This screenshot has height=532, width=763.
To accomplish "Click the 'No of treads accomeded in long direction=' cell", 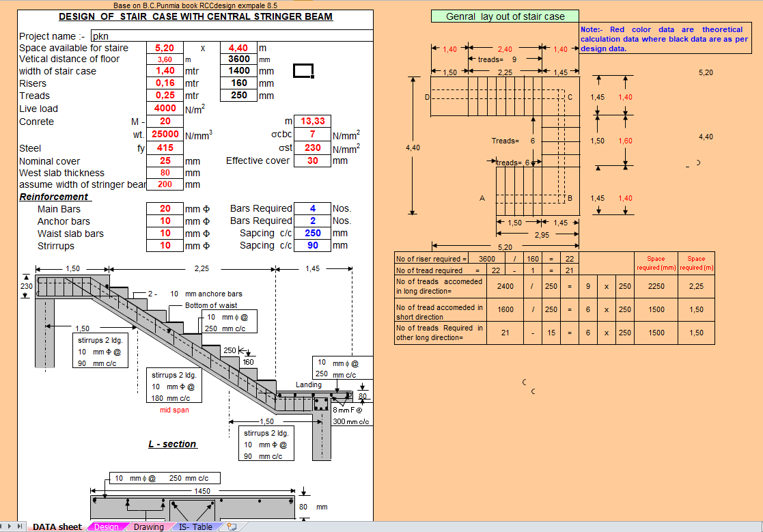I will [439, 286].
